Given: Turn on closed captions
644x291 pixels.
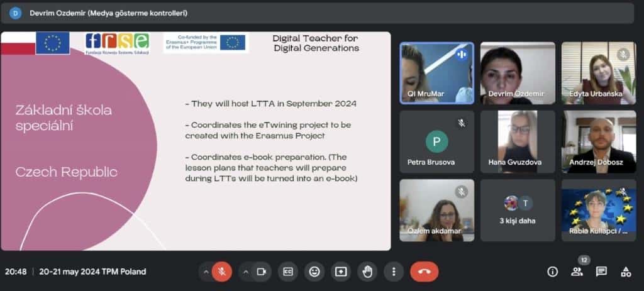Looking at the screenshot, I should coord(288,272).
